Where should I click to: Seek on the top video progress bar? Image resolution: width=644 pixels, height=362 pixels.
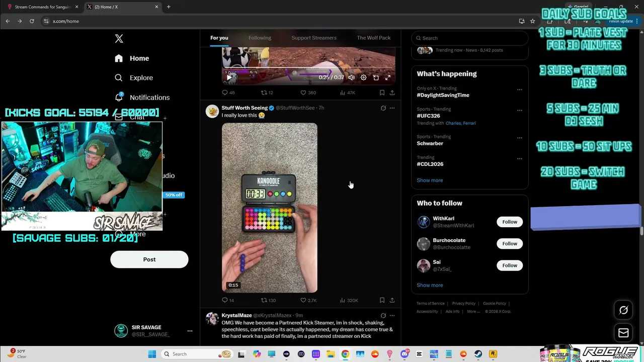308,67
